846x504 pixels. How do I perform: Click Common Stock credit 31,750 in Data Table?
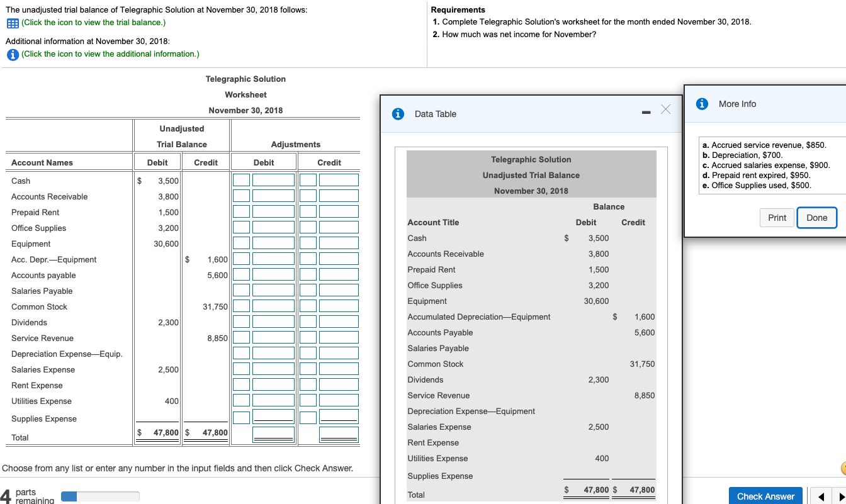point(642,364)
